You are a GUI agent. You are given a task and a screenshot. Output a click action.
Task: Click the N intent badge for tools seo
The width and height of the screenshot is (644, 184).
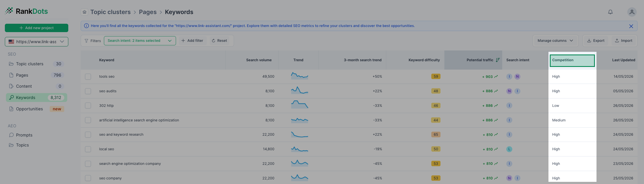click(517, 77)
